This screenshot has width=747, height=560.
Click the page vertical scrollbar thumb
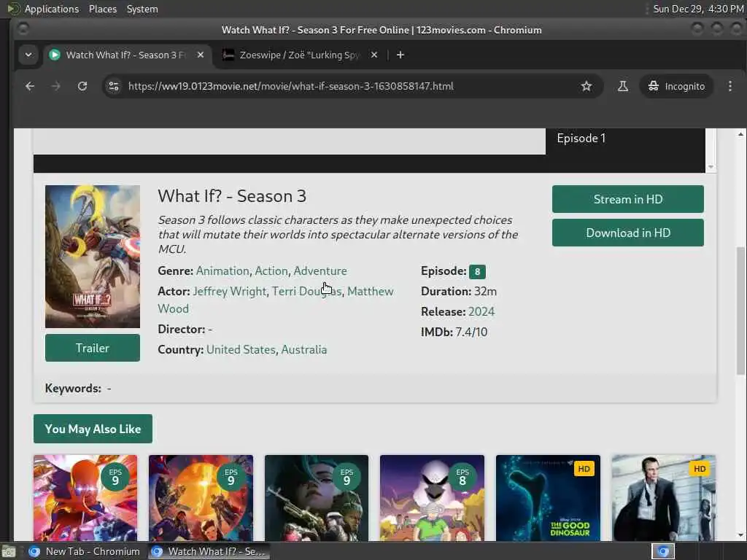(740, 311)
